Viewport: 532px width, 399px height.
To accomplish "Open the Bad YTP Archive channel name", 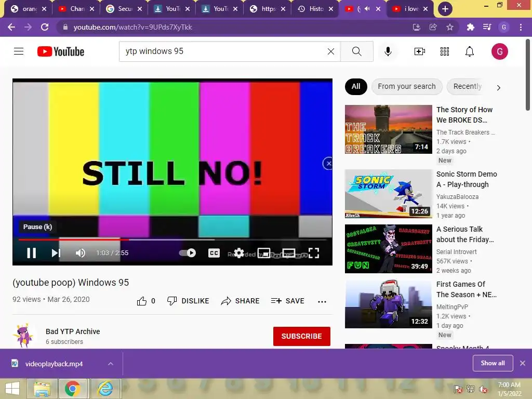I will coord(73,331).
